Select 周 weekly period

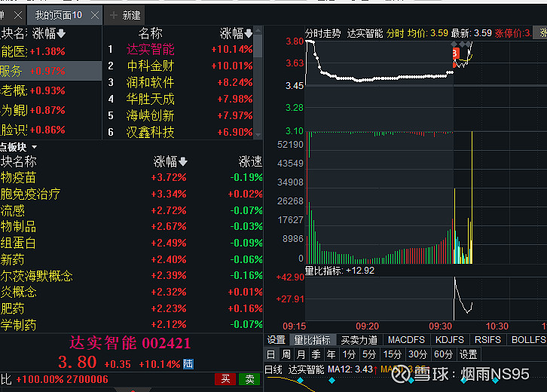click(286, 354)
